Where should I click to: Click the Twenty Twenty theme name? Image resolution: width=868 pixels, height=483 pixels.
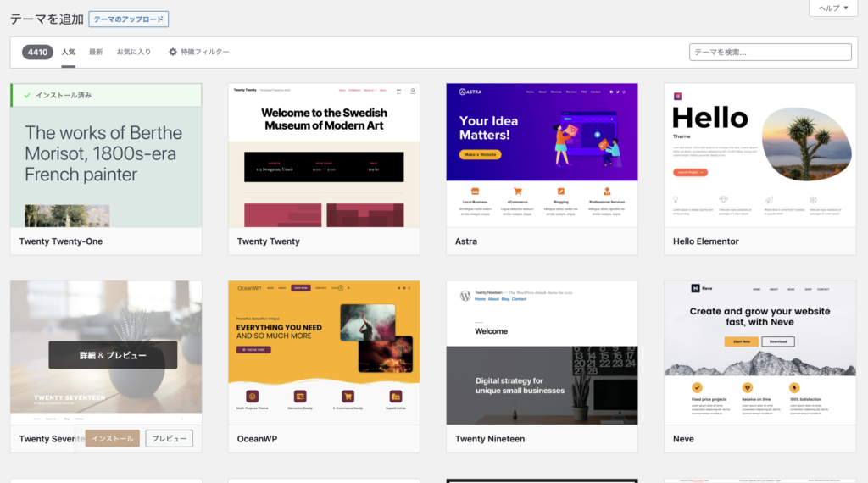[x=269, y=241]
